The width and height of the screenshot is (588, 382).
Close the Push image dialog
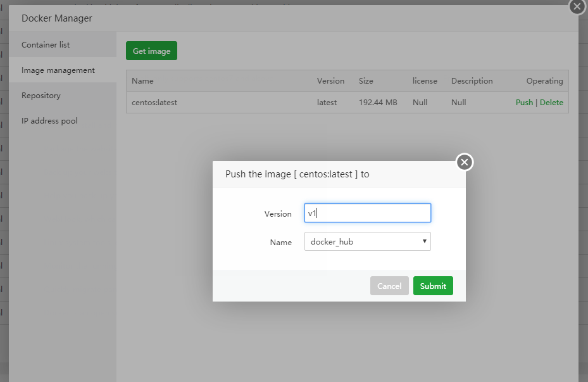pos(465,163)
